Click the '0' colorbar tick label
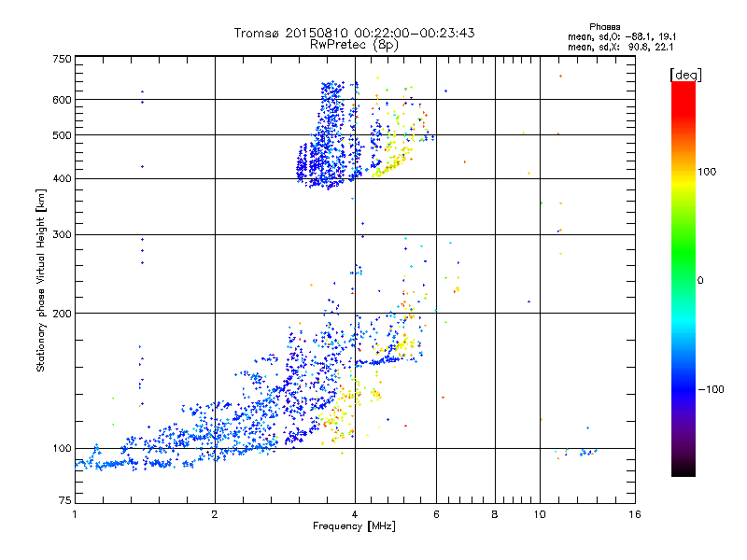The width and height of the screenshot is (747, 560). tap(700, 281)
